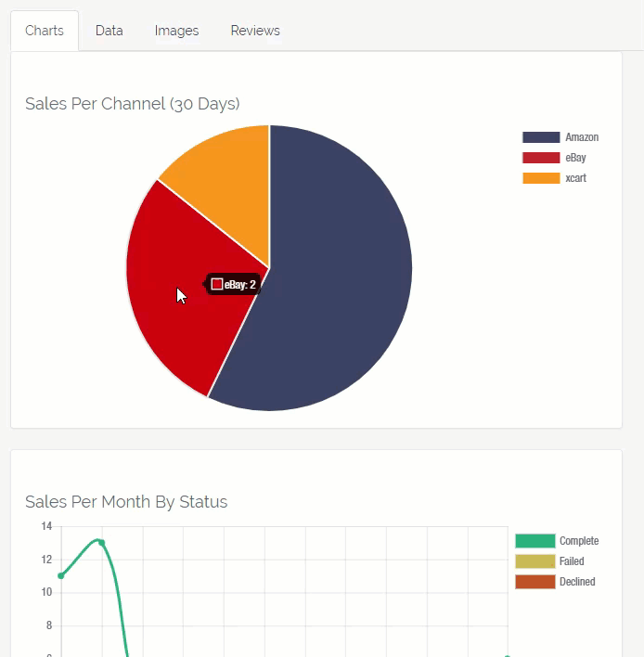Toggle the xcart legend color box
The height and width of the screenshot is (657, 644).
pos(541,178)
